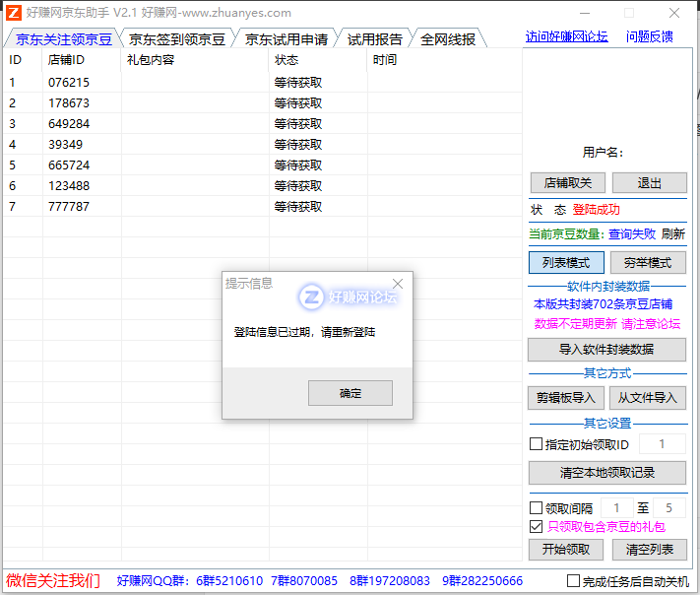The height and width of the screenshot is (595, 700).
Task: Select row with shop ID 178673
Action: click(263, 103)
